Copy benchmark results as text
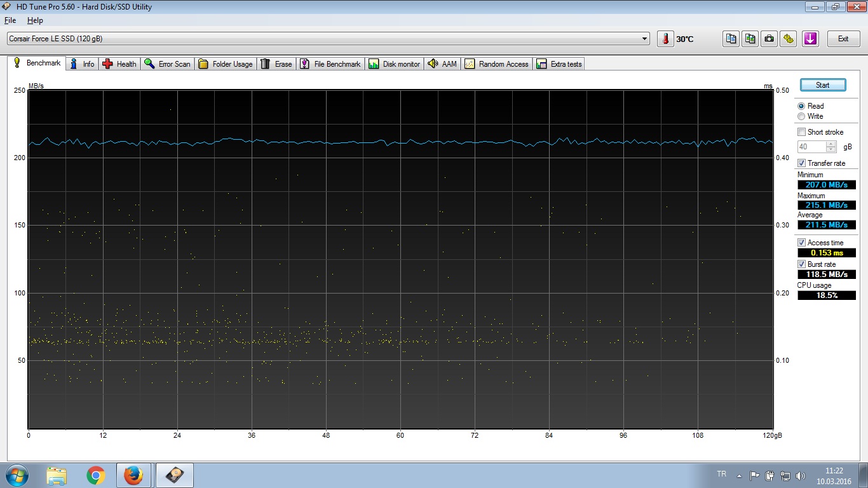Viewport: 868px width, 488px height. 731,39
